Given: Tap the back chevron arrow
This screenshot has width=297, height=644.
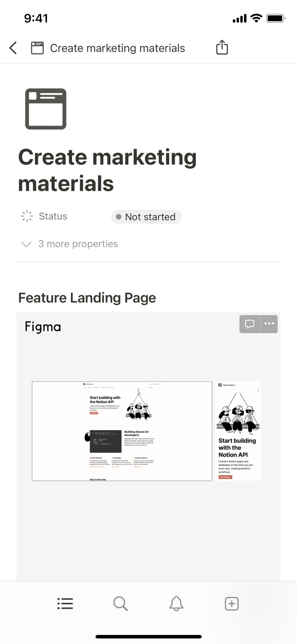Looking at the screenshot, I should (13, 48).
